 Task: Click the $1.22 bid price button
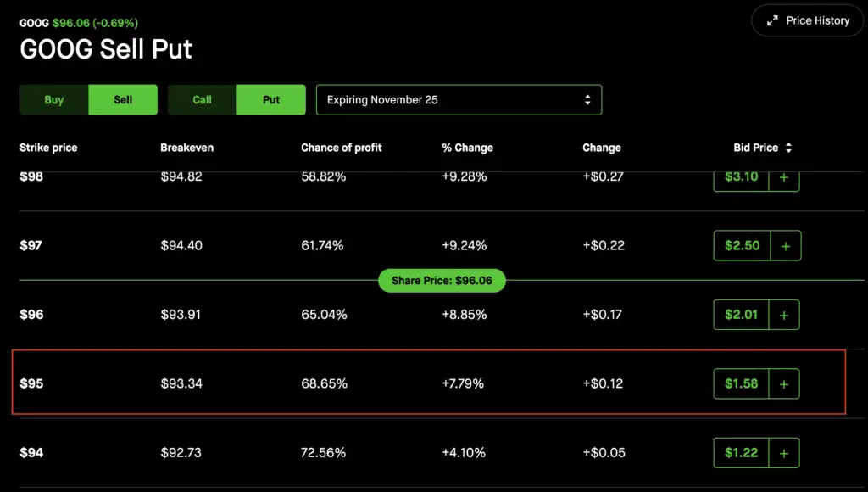coord(741,453)
